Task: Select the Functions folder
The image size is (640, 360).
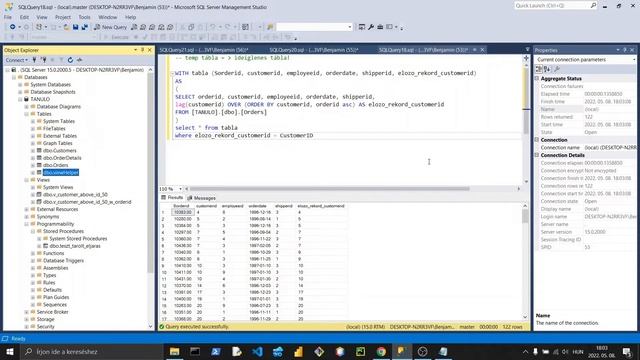Action: tap(53, 253)
